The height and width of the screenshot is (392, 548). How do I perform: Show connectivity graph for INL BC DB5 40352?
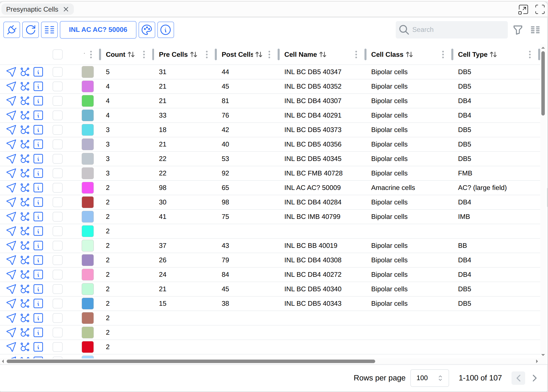pyautogui.click(x=25, y=86)
